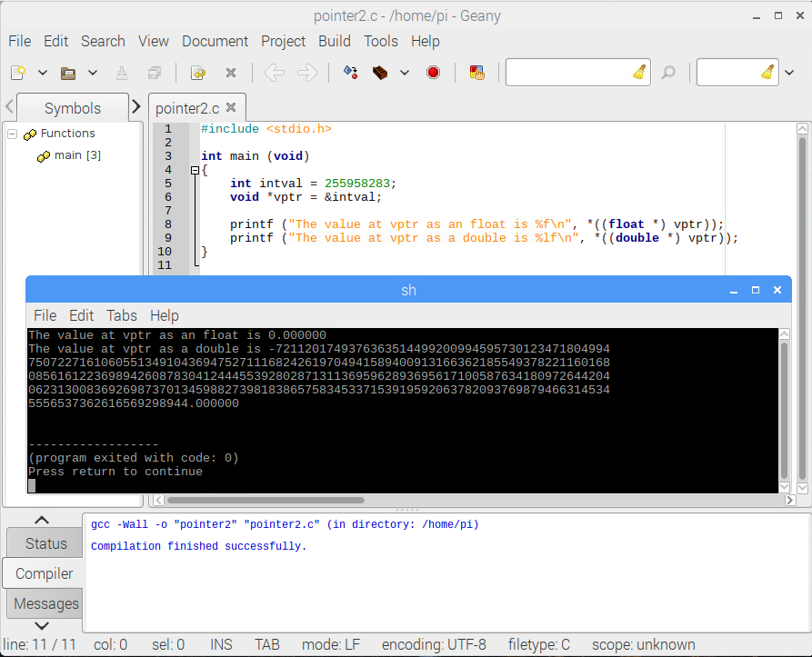Click the Build brick icon
Viewport: 812px width, 657px height.
(x=381, y=73)
